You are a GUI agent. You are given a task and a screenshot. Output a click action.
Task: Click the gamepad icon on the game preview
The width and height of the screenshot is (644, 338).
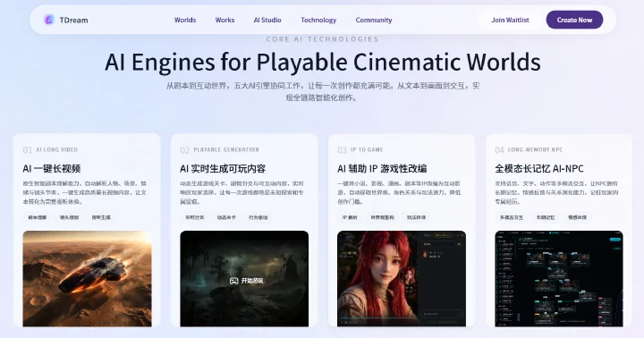tap(233, 281)
